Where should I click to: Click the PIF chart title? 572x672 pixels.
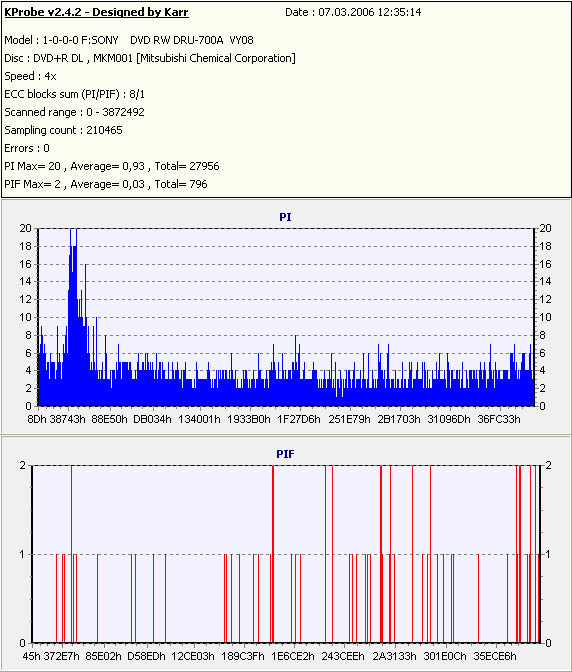pos(285,454)
